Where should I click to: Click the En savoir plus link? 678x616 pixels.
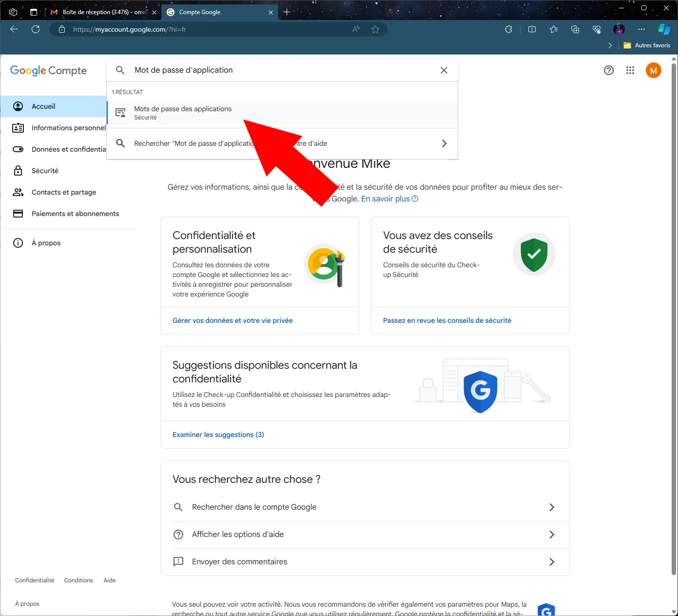pos(389,199)
